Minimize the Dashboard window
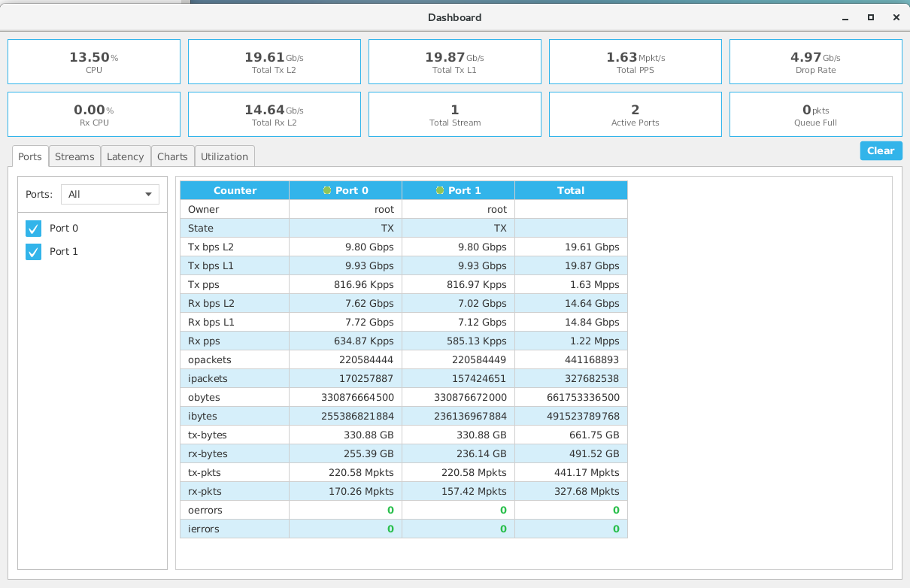Screen dimensions: 910x588 [845, 17]
